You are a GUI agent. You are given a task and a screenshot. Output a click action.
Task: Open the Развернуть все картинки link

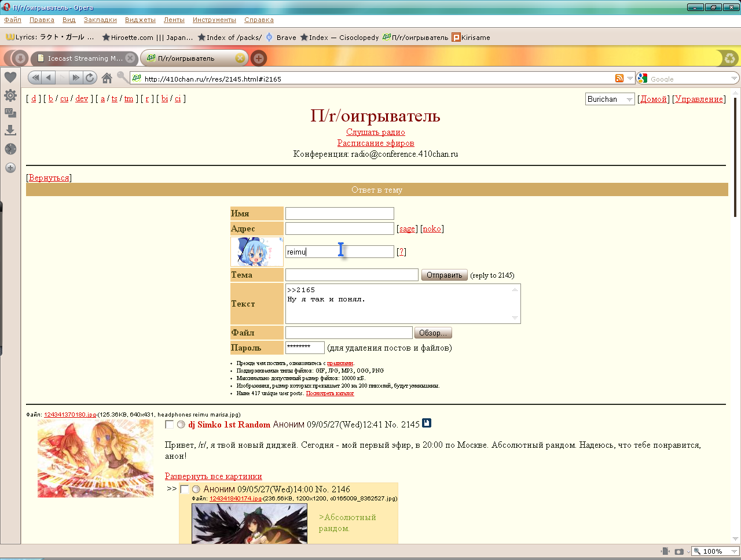pyautogui.click(x=214, y=476)
